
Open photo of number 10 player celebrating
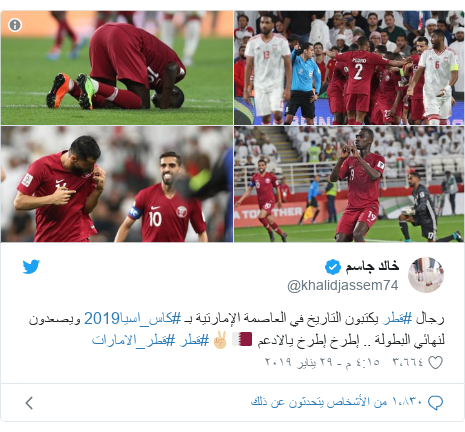117,184
